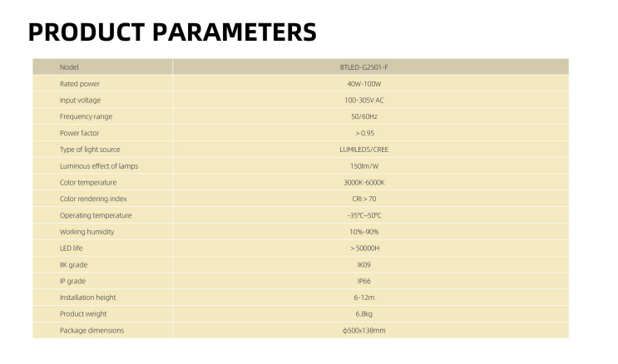
Task: Select the 100-305V AC input voltage value
Action: point(364,101)
